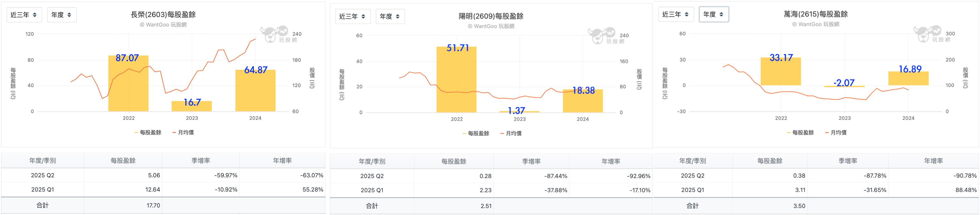
Task: Click yearly growth value 88.48%
Action: pyautogui.click(x=966, y=190)
